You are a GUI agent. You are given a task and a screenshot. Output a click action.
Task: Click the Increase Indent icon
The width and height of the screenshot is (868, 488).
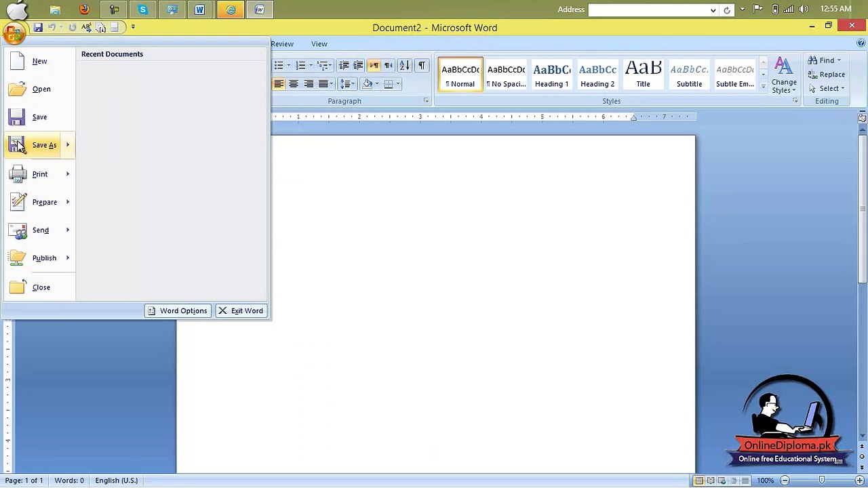coord(358,66)
